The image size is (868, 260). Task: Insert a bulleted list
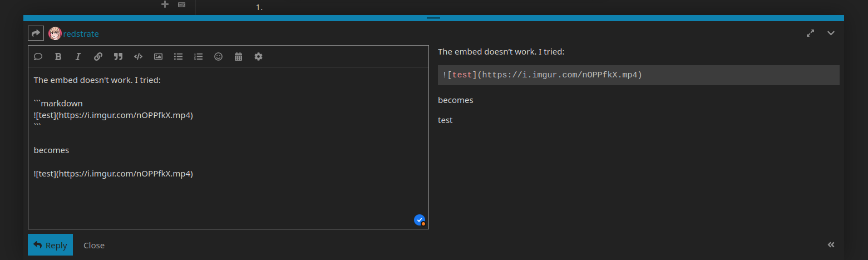tap(178, 56)
